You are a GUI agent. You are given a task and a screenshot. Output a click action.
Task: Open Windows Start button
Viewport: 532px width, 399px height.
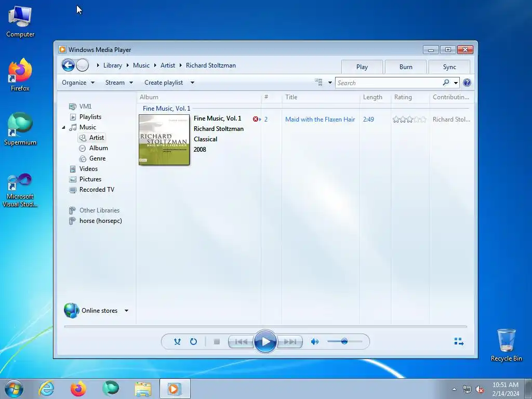click(x=14, y=389)
